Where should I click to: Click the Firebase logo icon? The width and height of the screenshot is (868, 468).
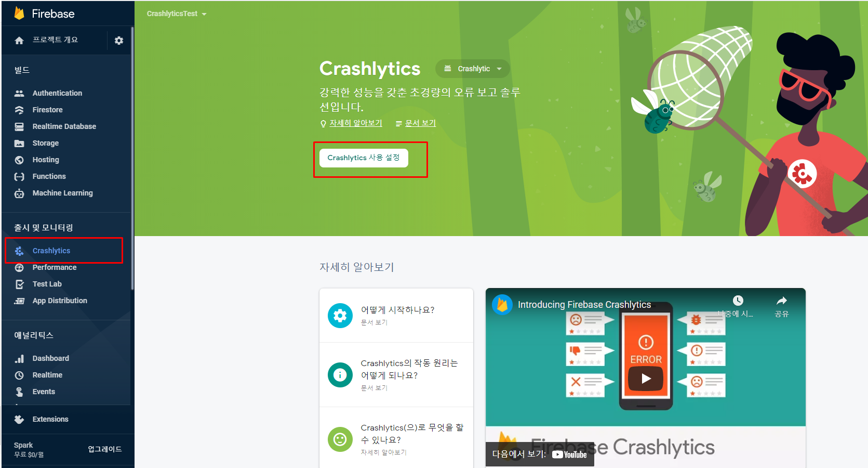click(x=19, y=14)
